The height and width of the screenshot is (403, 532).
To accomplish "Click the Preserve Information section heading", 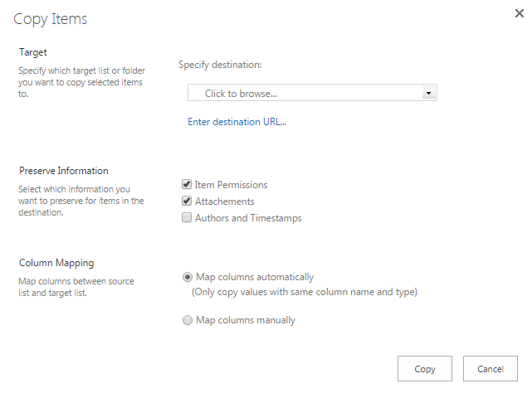I will click(63, 171).
